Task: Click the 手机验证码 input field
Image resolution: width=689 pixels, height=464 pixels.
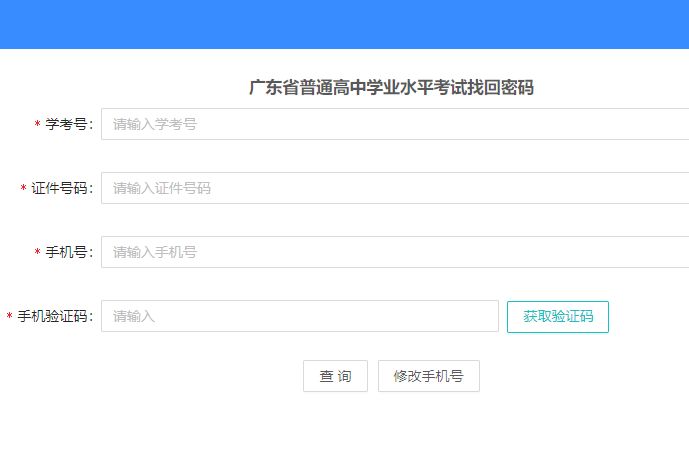Action: 300,316
